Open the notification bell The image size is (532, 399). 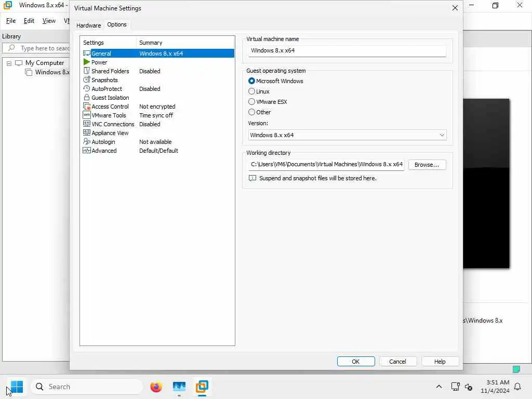[518, 387]
